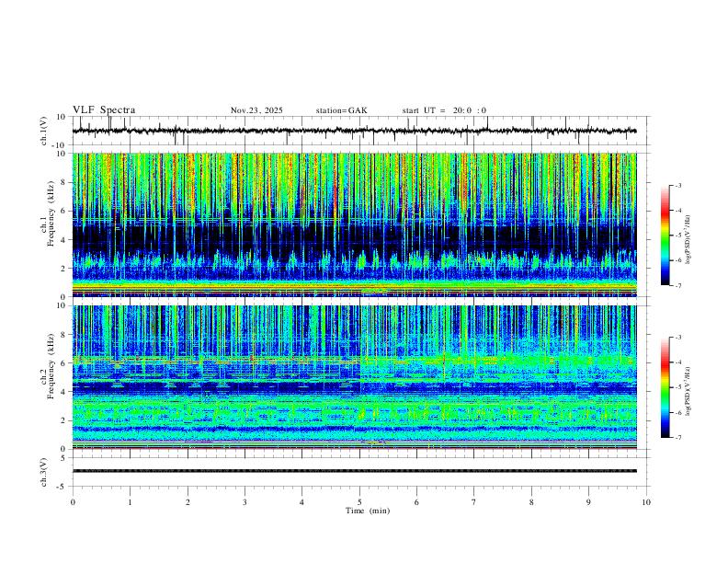Click the "-3" label on ch.1 color scale

click(678, 185)
